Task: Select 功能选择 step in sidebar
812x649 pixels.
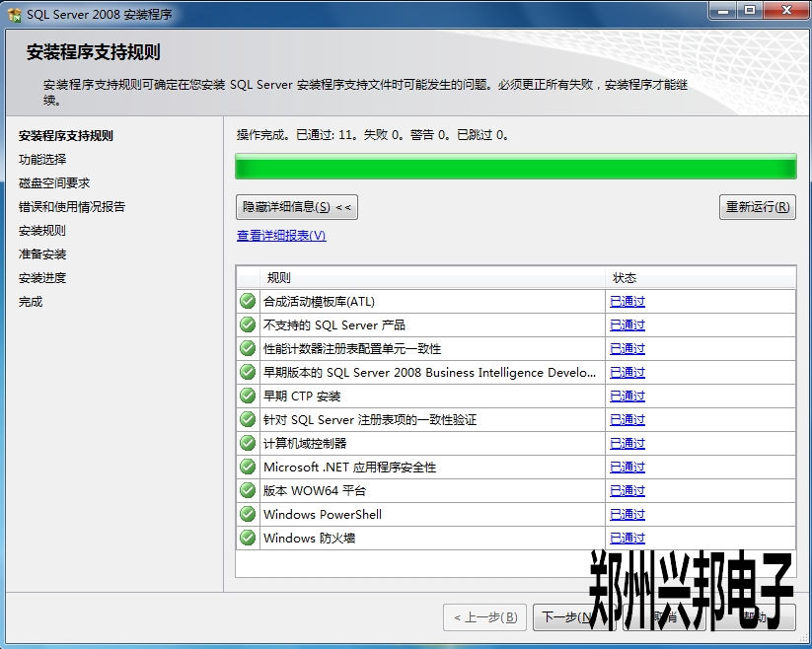Action: pyautogui.click(x=42, y=160)
